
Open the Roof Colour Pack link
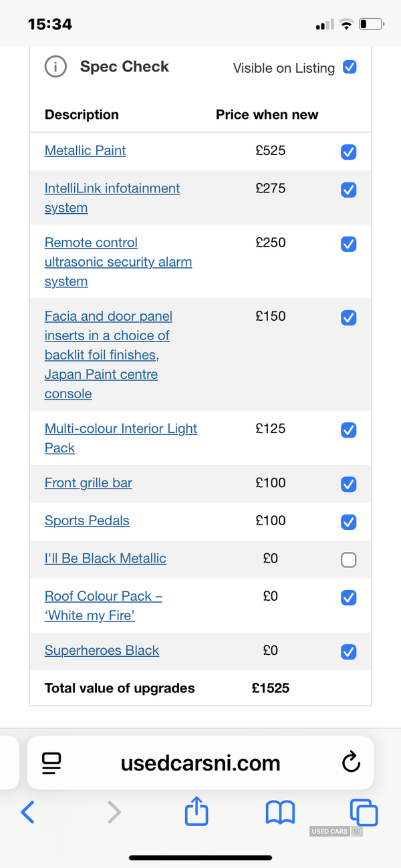pyautogui.click(x=104, y=605)
